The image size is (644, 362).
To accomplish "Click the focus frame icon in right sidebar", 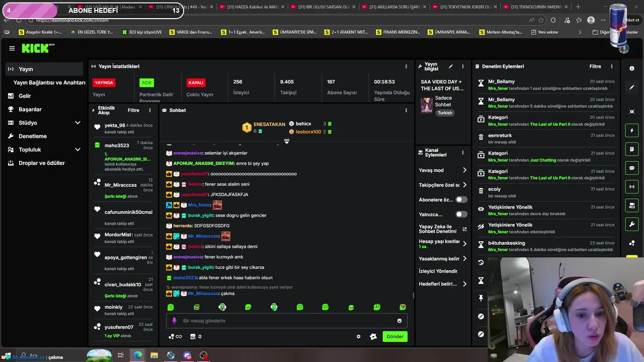I will (632, 112).
